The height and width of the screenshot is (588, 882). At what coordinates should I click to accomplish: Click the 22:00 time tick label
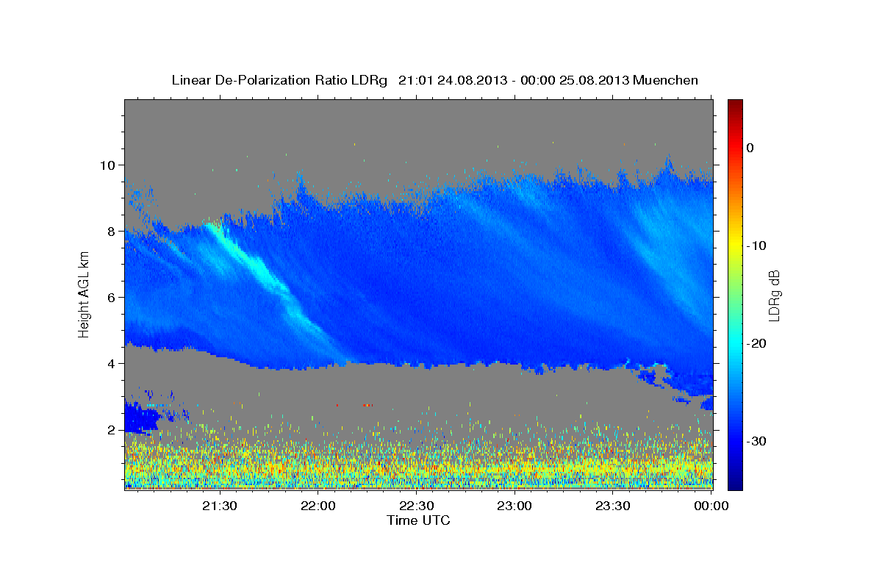coord(319,506)
